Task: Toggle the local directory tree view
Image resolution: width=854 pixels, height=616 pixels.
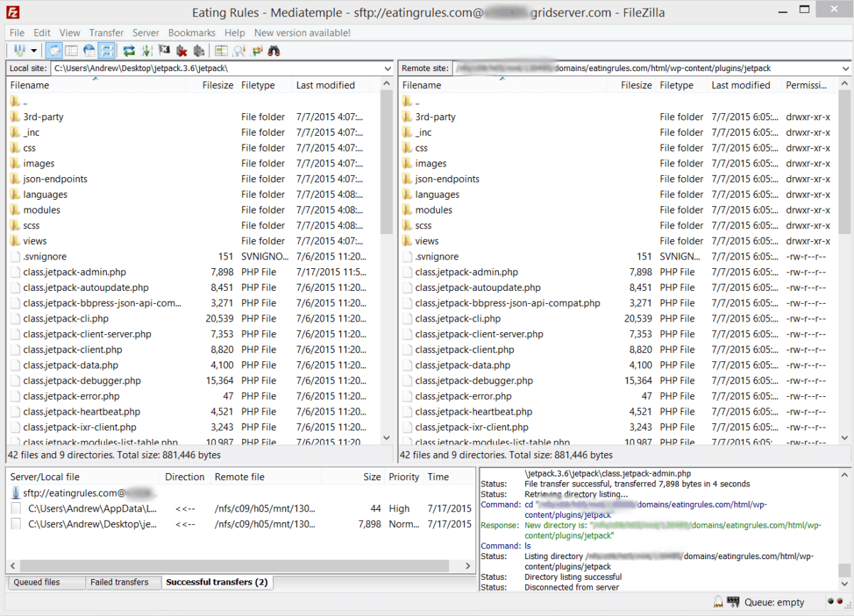Action: [71, 51]
